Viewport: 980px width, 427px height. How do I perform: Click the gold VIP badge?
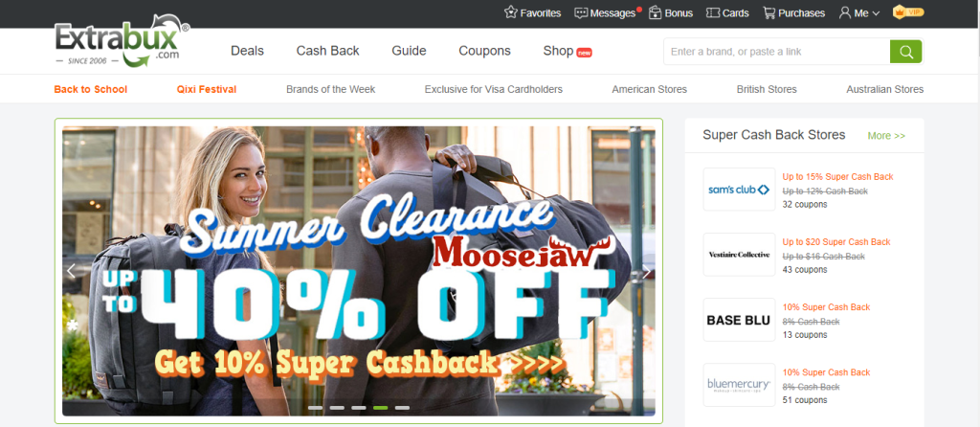[908, 11]
